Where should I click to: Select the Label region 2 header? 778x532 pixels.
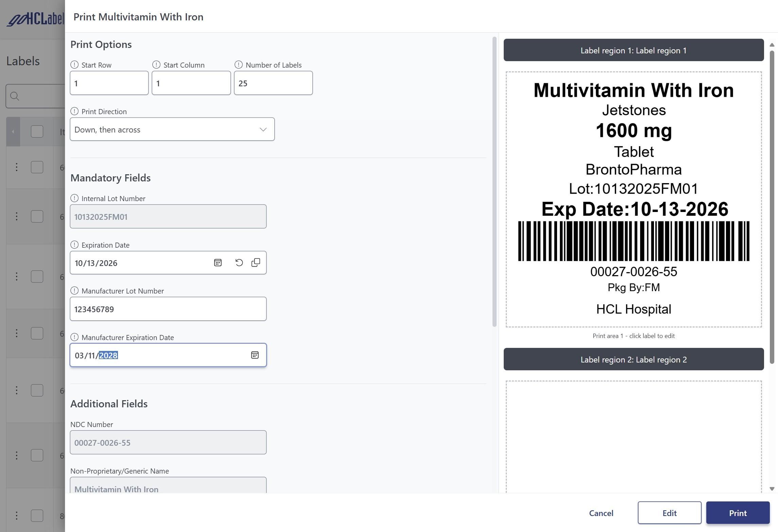[x=633, y=359]
